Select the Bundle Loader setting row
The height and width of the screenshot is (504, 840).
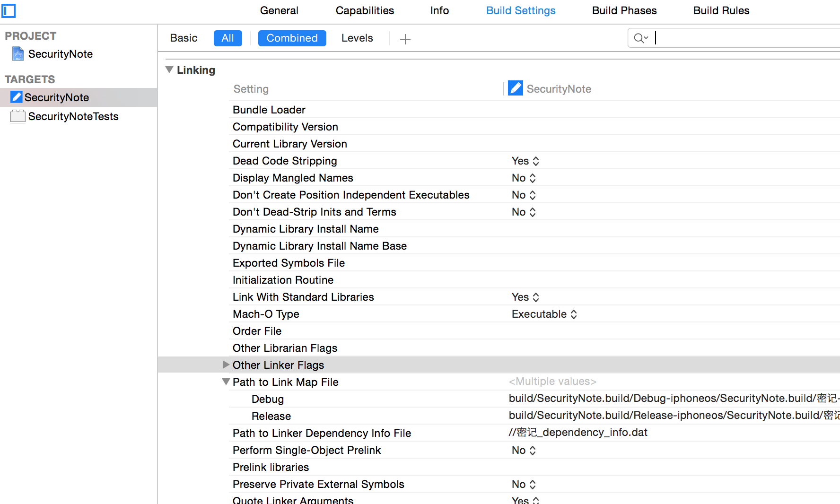pyautogui.click(x=534, y=110)
